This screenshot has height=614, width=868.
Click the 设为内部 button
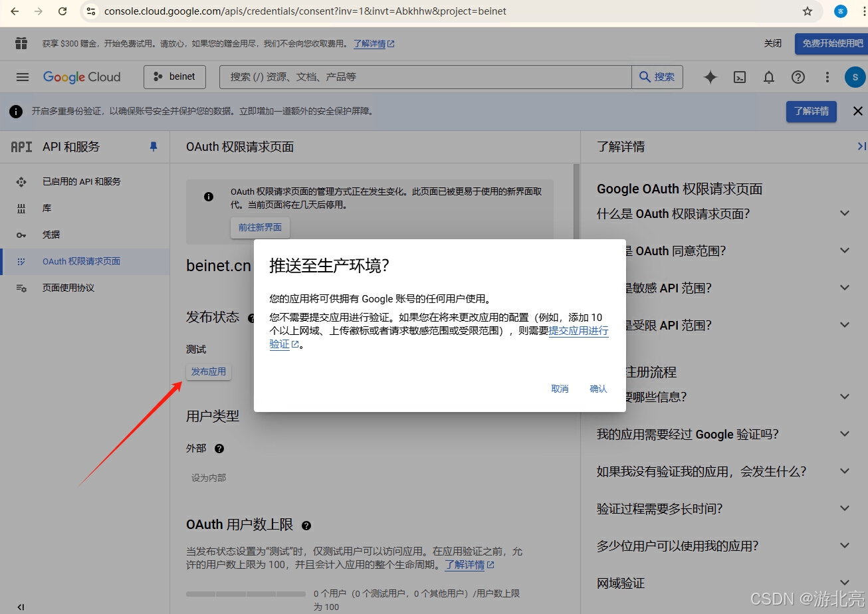209,478
